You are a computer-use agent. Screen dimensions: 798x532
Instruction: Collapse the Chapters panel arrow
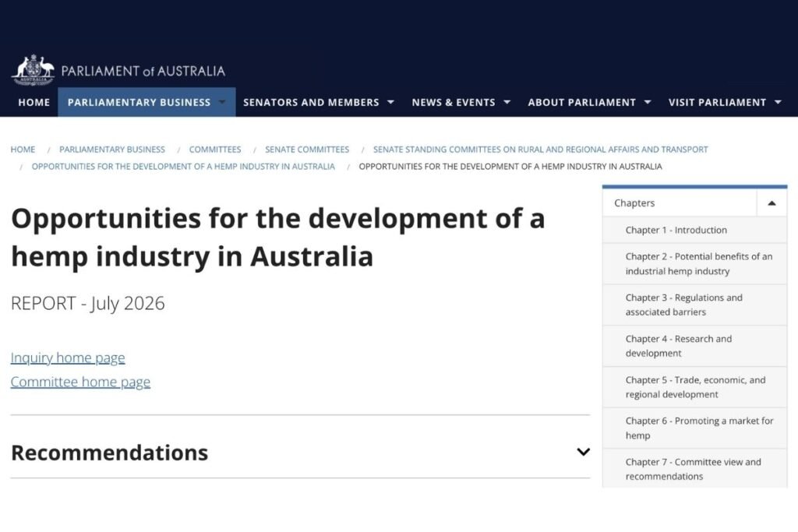[772, 203]
